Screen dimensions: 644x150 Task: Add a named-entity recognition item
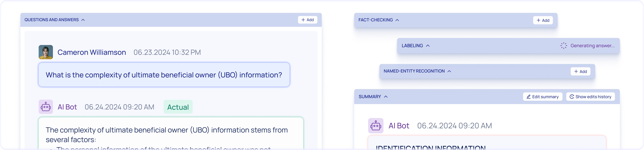[580, 71]
